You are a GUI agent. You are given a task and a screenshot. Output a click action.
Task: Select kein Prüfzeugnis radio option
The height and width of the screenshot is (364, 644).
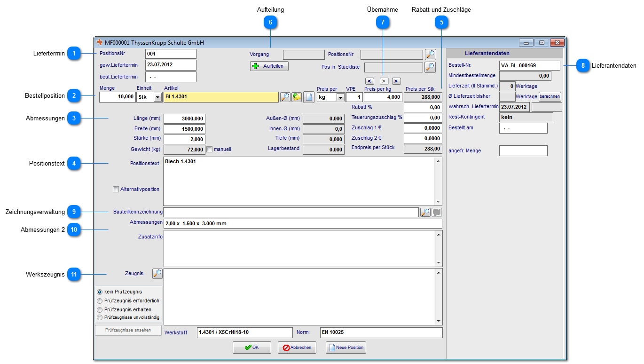point(100,292)
